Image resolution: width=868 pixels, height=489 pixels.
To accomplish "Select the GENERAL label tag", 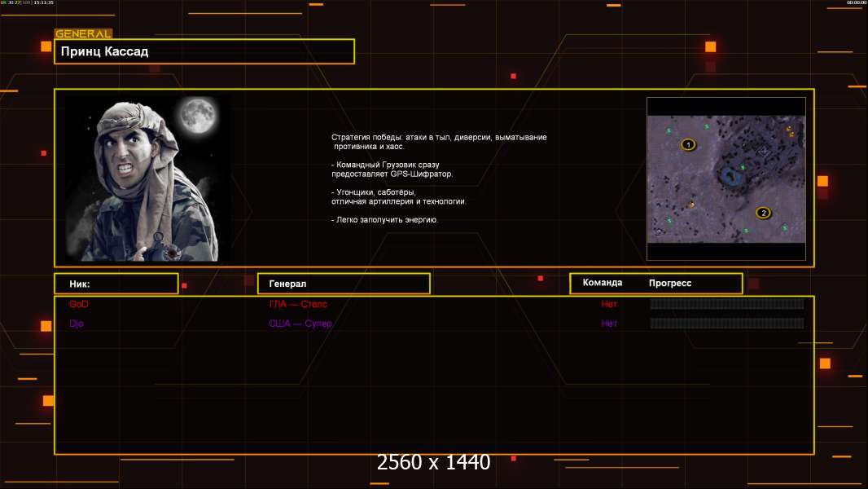I will pyautogui.click(x=84, y=33).
